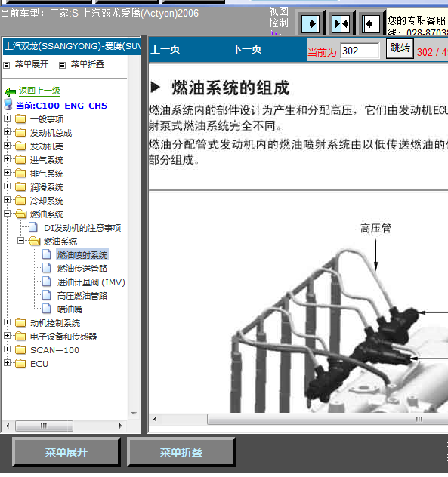Click the inward-arrows view control icon
448x477 pixels.
pyautogui.click(x=341, y=23)
